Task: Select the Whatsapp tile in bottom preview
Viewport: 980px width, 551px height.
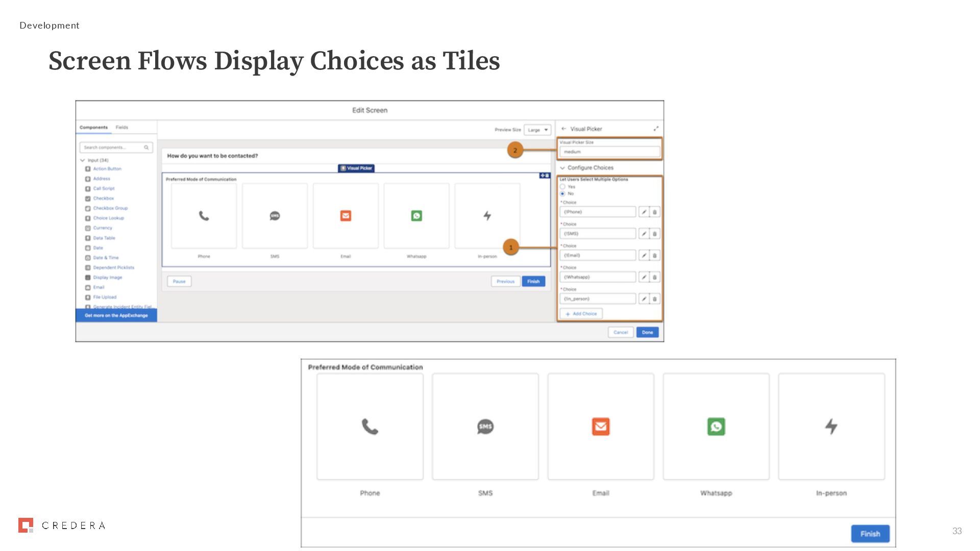Action: [x=716, y=427]
